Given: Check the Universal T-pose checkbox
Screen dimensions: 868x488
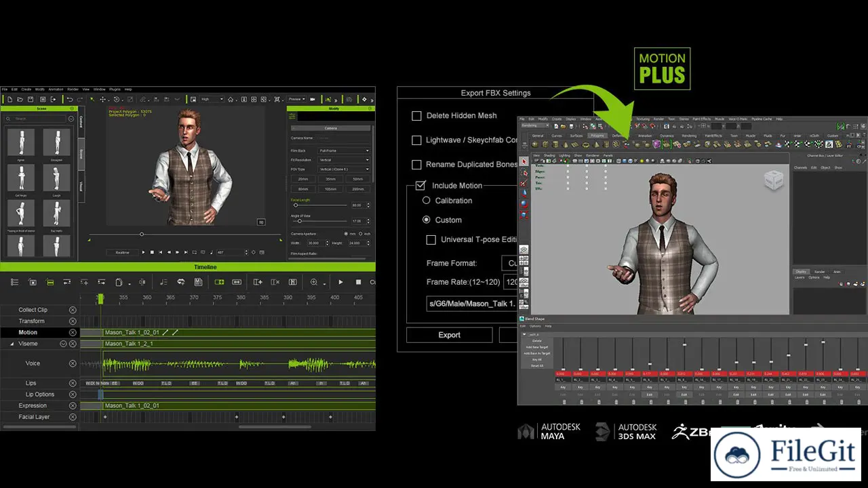Looking at the screenshot, I should [x=431, y=239].
